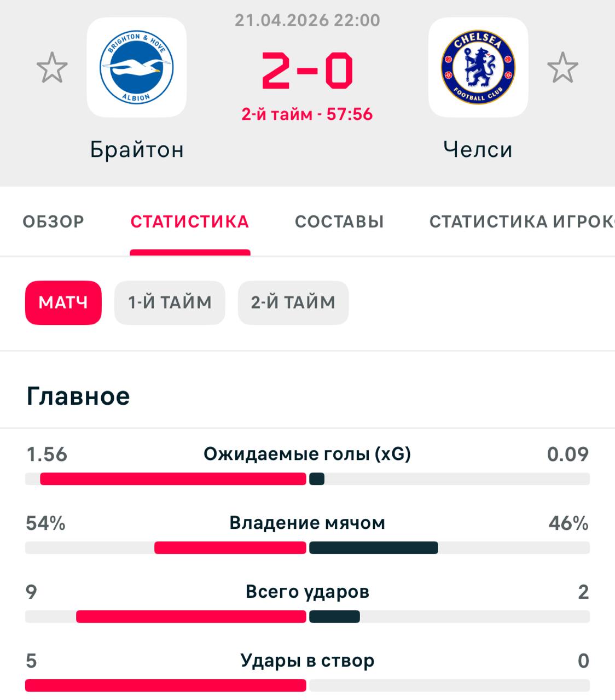Click the Челси team name
The image size is (615, 700).
pyautogui.click(x=478, y=149)
